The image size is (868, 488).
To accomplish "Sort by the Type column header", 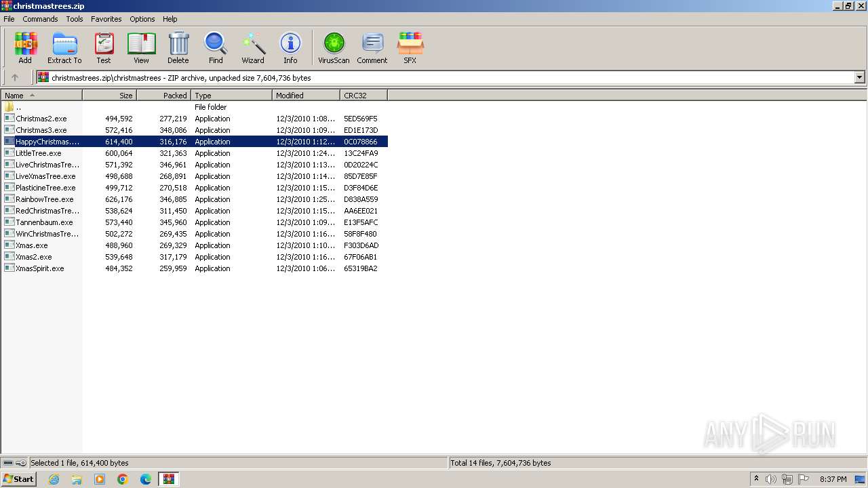I will pos(232,96).
